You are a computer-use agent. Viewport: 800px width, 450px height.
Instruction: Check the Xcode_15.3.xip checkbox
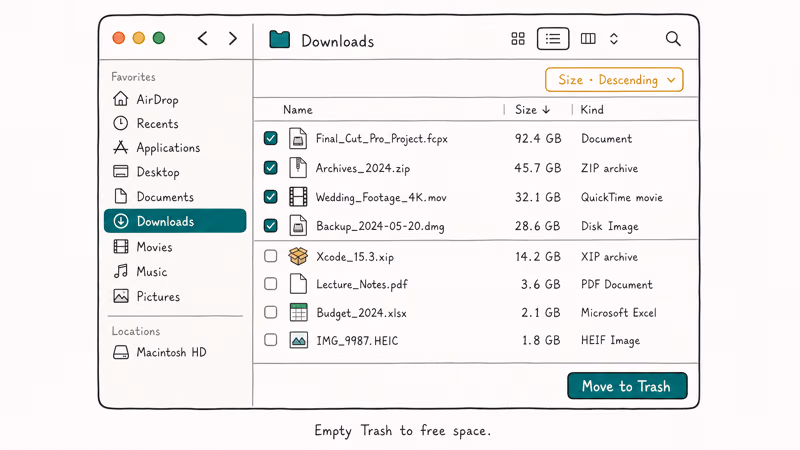(x=271, y=256)
